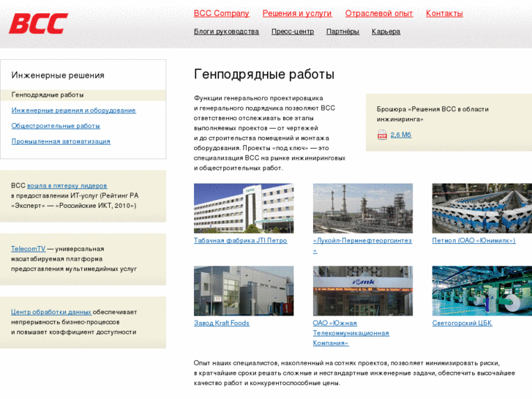532x399 pixels.
Task: Open the Лукойл-Пермнефтеоргсинтез refinery photo
Action: point(363,208)
